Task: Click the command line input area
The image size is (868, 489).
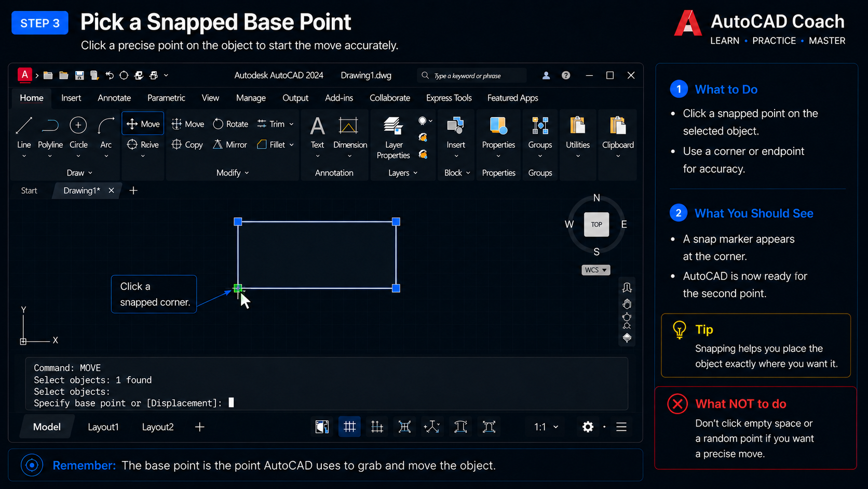Action: pyautogui.click(x=327, y=403)
